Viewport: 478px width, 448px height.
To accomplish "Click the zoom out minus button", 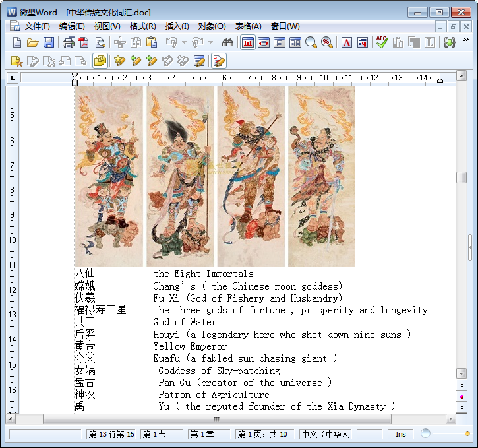I will 425,433.
